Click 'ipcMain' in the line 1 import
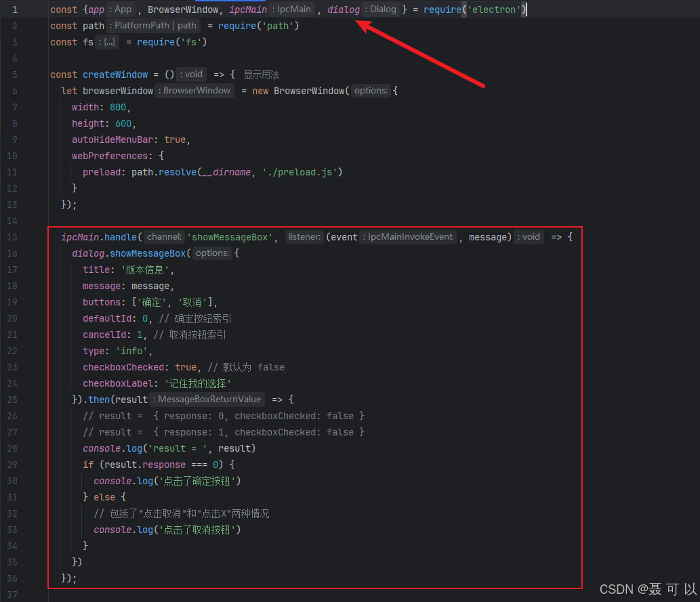This screenshot has height=602, width=700. pyautogui.click(x=248, y=9)
